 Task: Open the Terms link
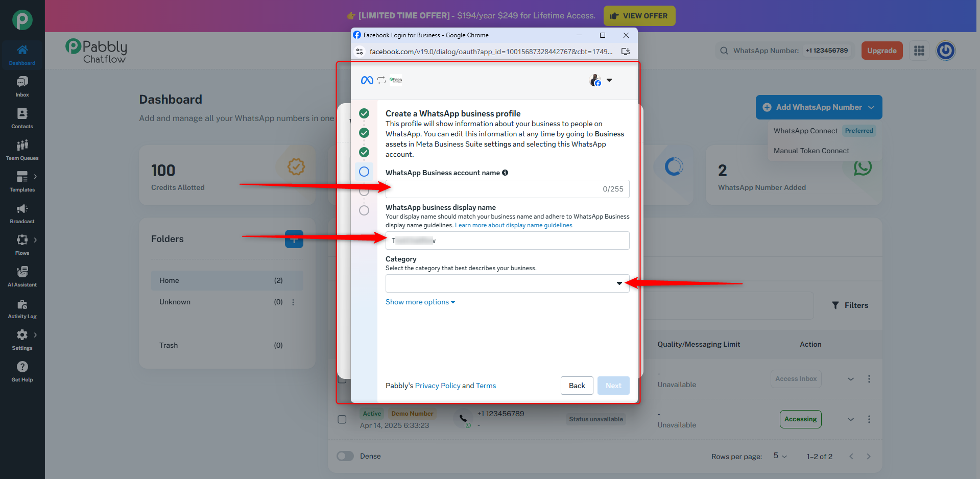coord(486,386)
